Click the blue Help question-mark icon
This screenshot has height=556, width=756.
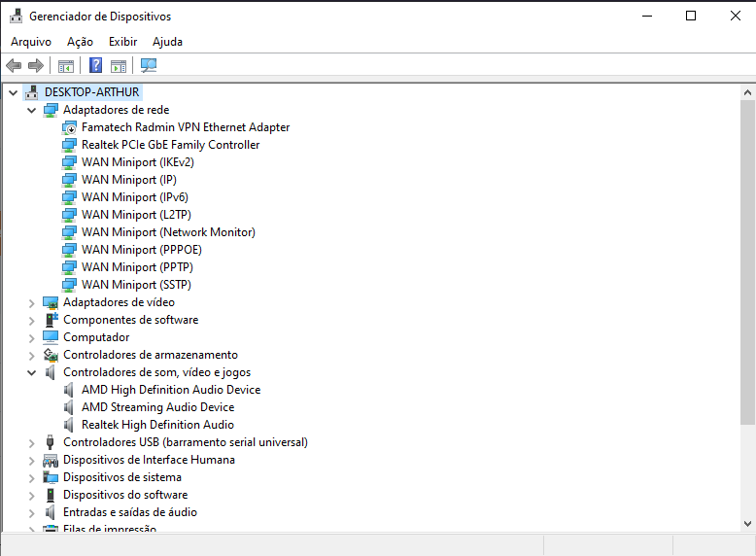point(96,65)
